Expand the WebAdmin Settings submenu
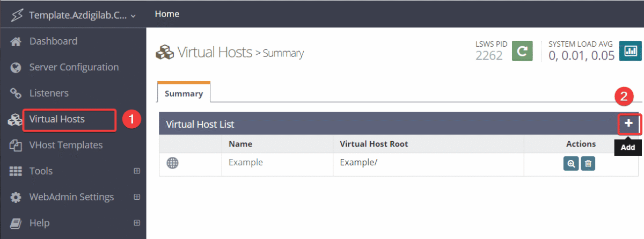 [137, 197]
